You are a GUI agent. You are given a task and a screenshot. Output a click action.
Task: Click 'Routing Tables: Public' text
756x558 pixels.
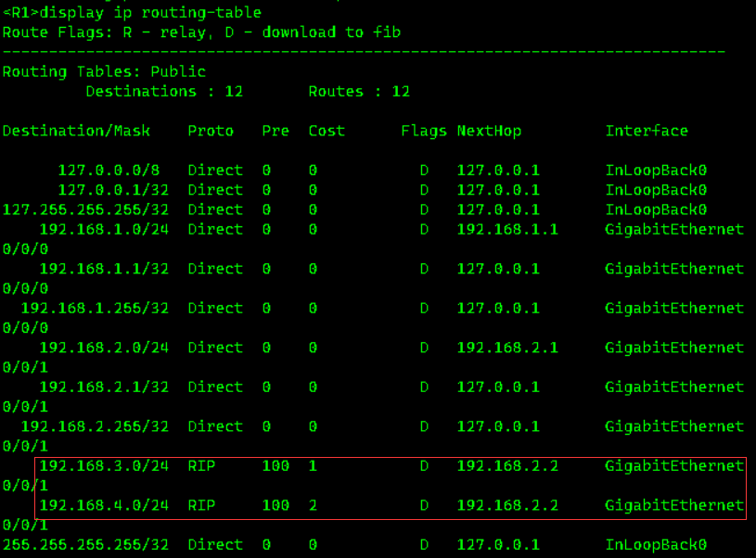(x=104, y=71)
